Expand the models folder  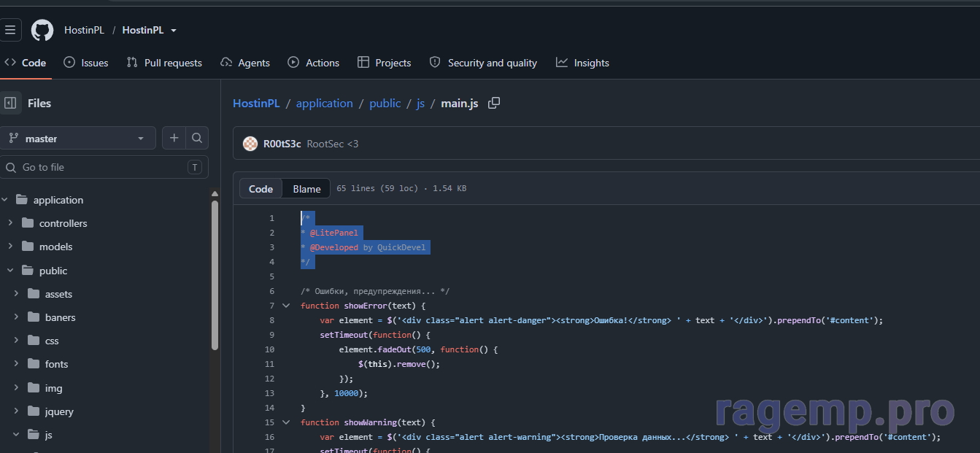point(10,247)
